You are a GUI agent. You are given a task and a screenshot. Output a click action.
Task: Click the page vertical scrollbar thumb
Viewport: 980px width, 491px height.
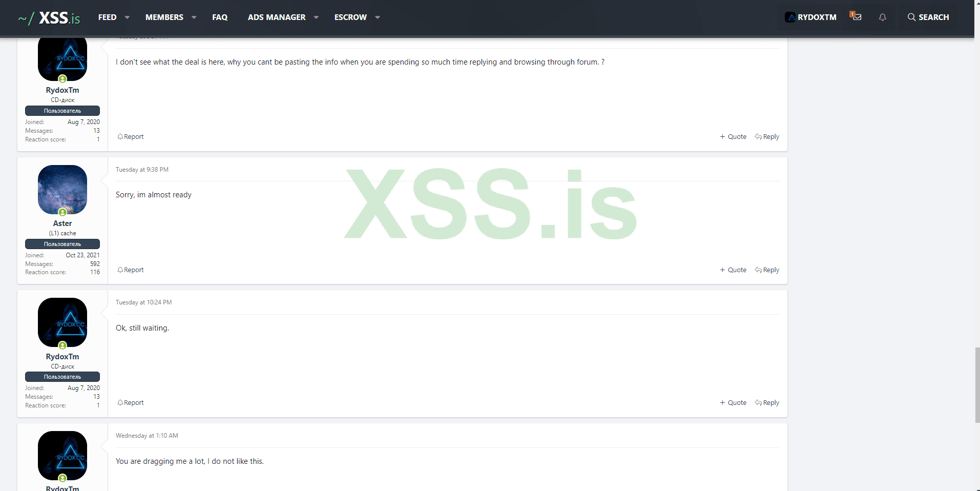[977, 385]
